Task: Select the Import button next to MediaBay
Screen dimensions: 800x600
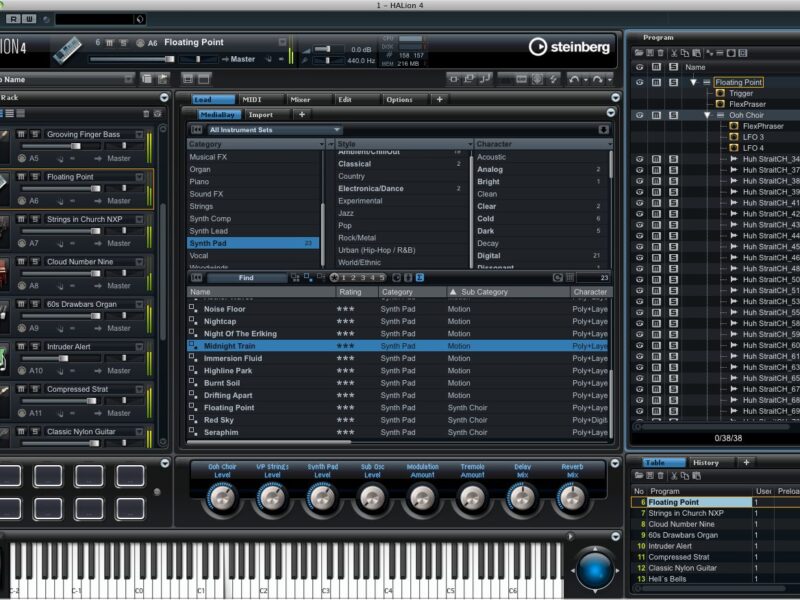Action: click(260, 115)
